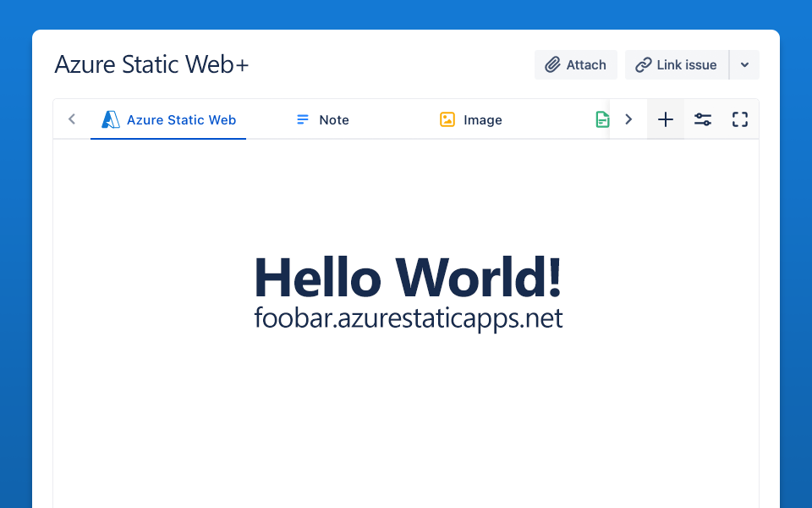Open tab settings sliders icon

coord(703,119)
